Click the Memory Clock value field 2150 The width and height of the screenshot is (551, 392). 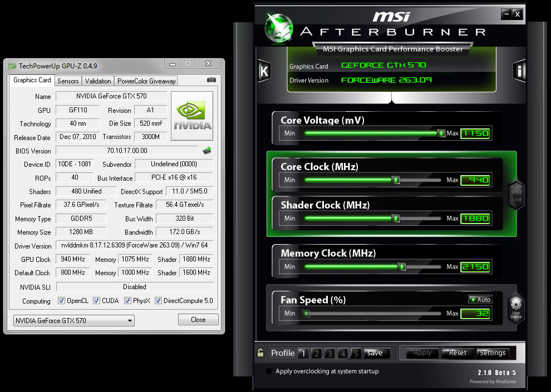click(475, 267)
